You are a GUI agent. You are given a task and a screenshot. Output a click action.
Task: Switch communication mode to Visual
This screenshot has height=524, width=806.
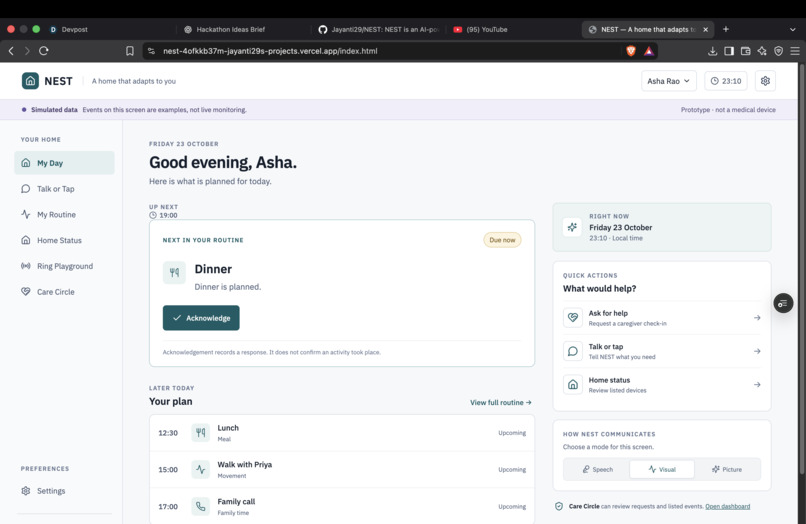pos(662,469)
